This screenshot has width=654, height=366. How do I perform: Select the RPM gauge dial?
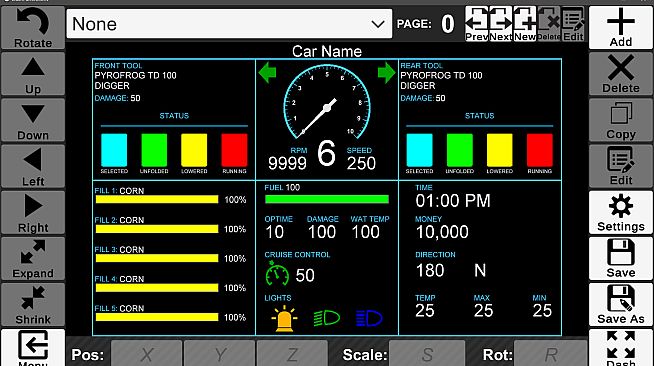327,101
